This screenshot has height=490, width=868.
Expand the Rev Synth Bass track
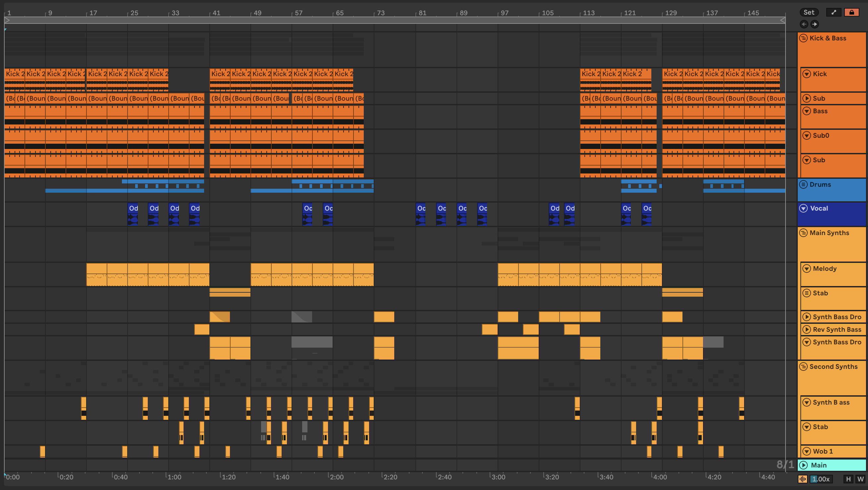[807, 329]
